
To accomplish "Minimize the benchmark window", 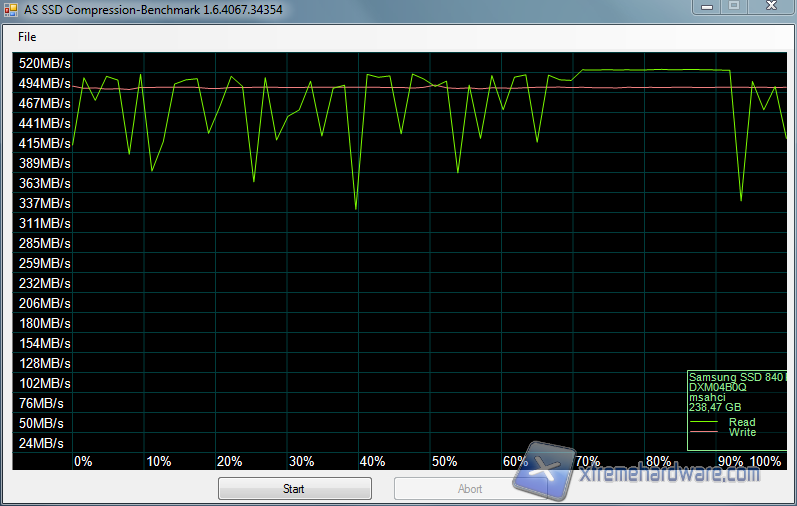I will (705, 6).
